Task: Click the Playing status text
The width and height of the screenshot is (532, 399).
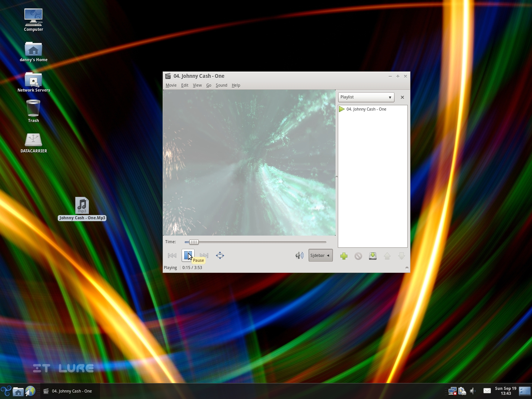Action: click(170, 268)
